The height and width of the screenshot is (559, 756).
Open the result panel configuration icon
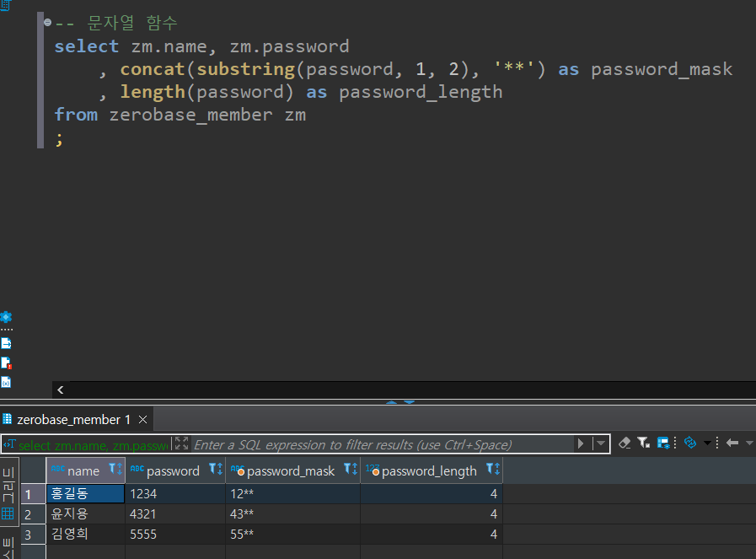coord(663,443)
